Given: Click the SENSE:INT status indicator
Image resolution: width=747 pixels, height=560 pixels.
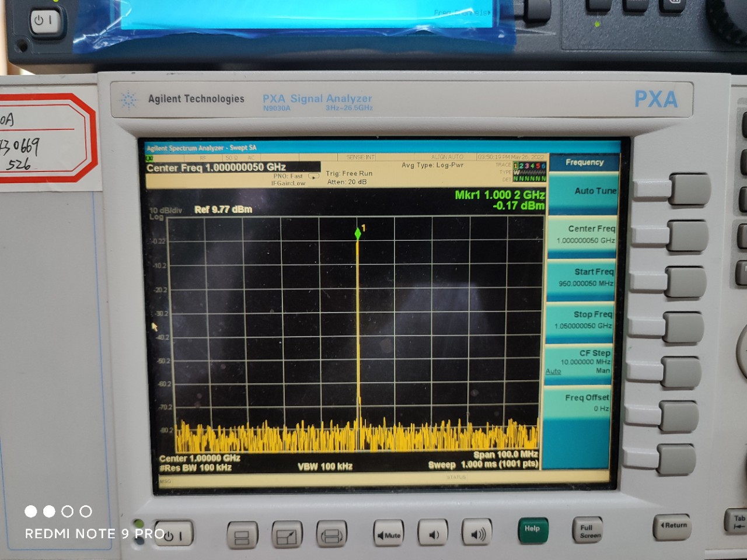Looking at the screenshot, I should pos(361,157).
